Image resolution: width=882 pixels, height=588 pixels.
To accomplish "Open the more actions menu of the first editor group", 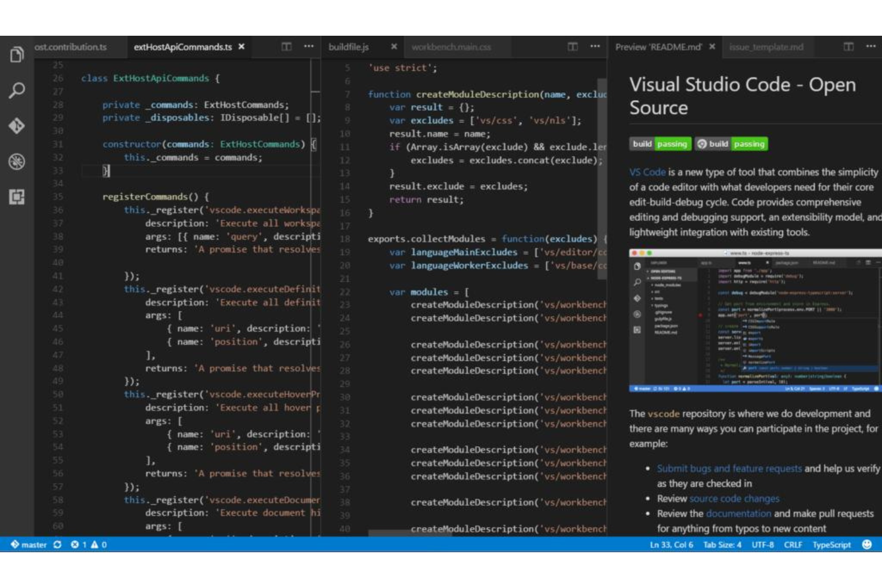I will coord(308,46).
